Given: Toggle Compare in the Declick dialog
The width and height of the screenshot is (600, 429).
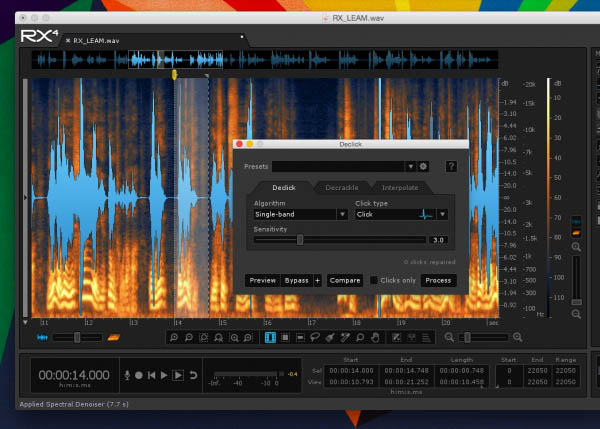Looking at the screenshot, I should pos(344,281).
